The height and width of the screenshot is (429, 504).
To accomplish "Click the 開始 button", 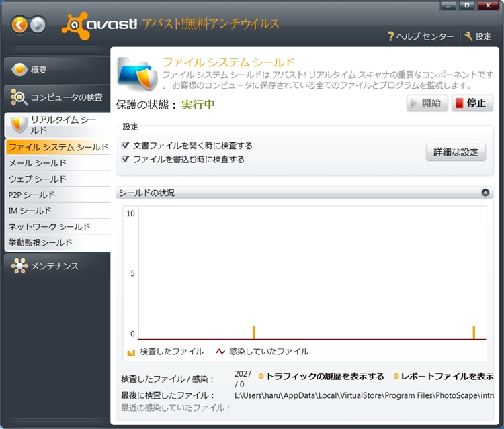I will [x=427, y=103].
